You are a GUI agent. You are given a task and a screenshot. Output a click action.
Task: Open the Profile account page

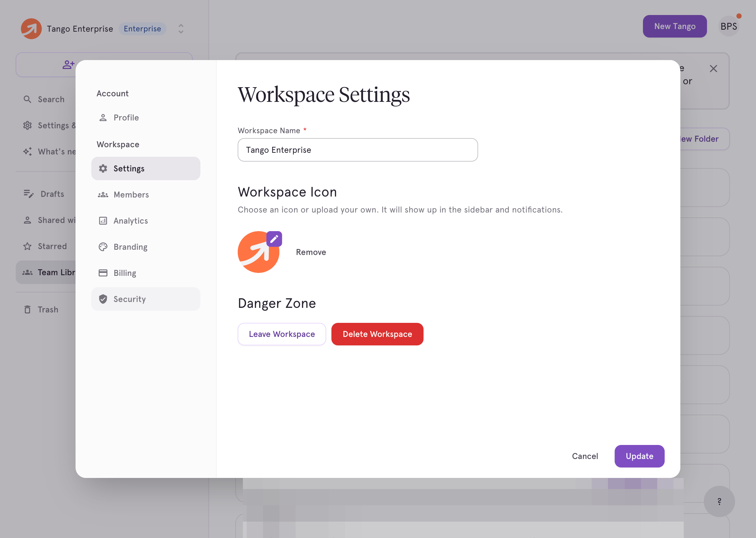[145, 118]
